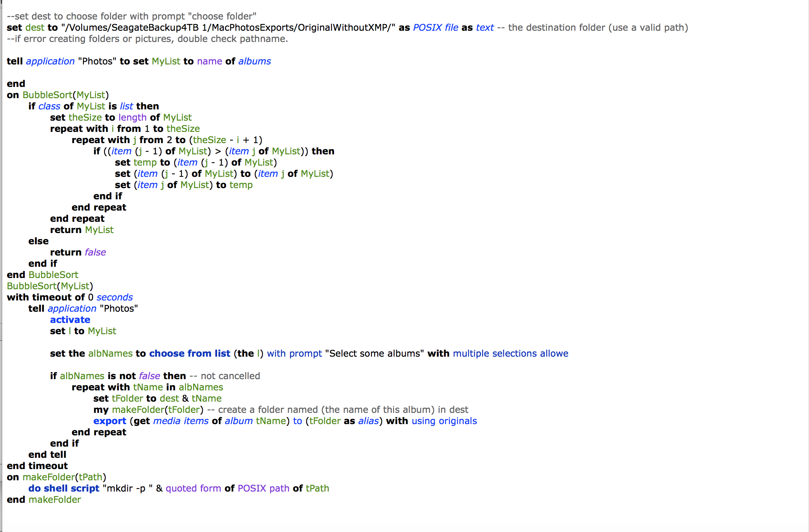Click the 'end BubbleSort' line
The height and width of the screenshot is (532, 809).
click(42, 275)
